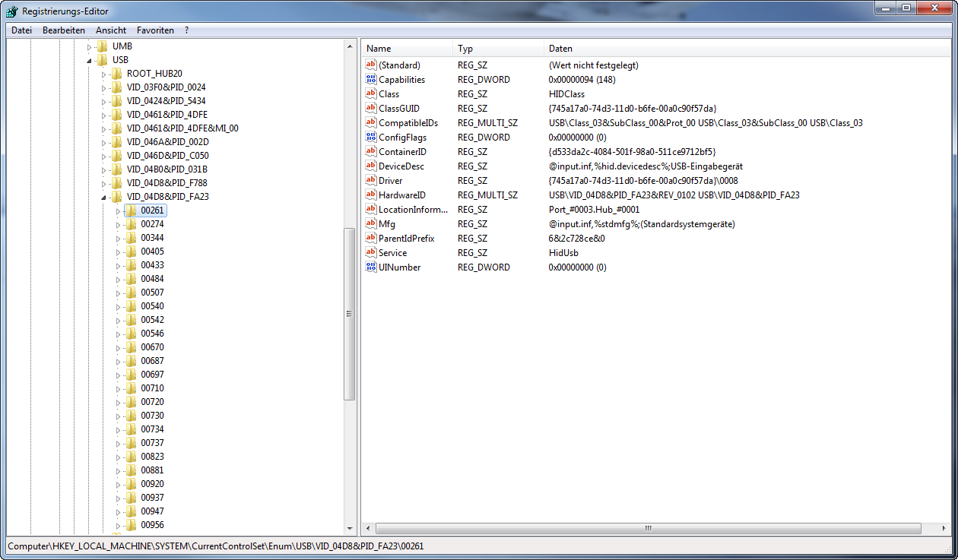The height and width of the screenshot is (560, 958).
Task: Expand the VID_0461&PID_4DFE&MI_00 key
Action: [x=103, y=129]
